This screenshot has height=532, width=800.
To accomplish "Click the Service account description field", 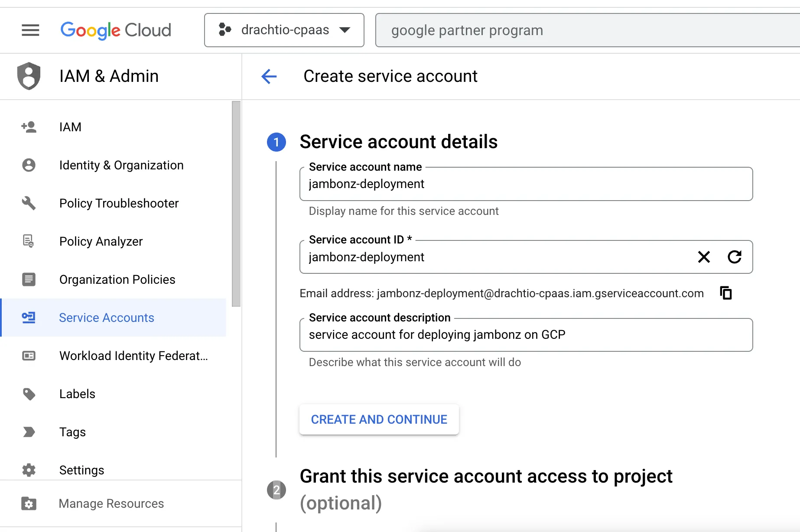I will coord(526,335).
